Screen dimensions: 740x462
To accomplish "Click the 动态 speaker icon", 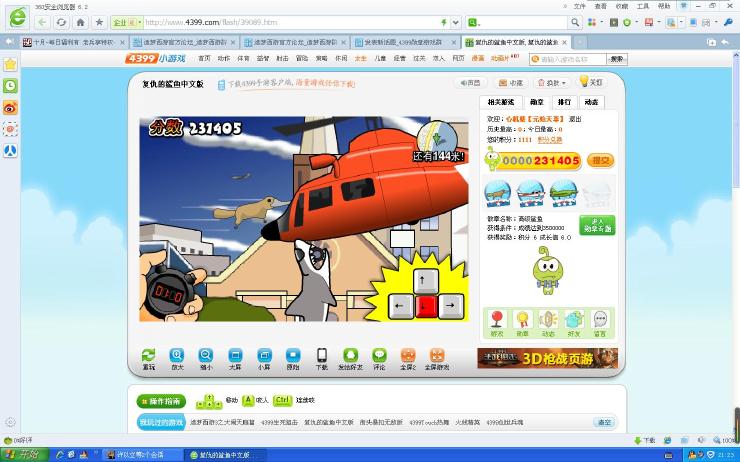I will [x=548, y=319].
